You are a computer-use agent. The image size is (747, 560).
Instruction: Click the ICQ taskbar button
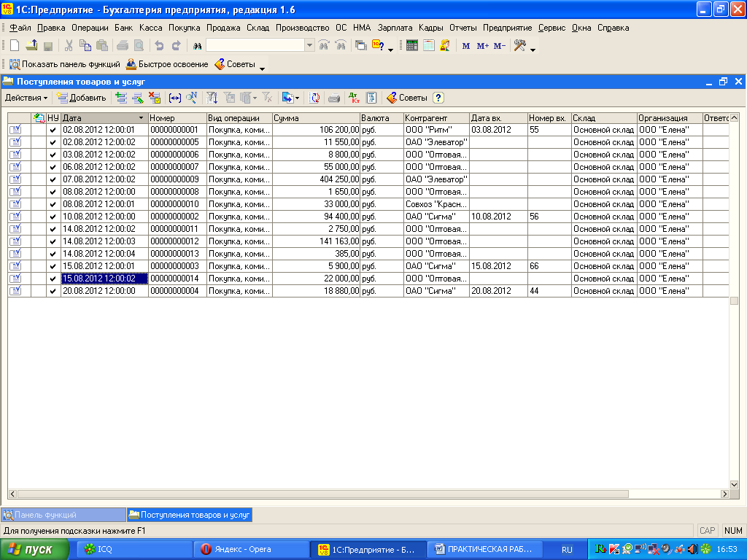tap(133, 549)
